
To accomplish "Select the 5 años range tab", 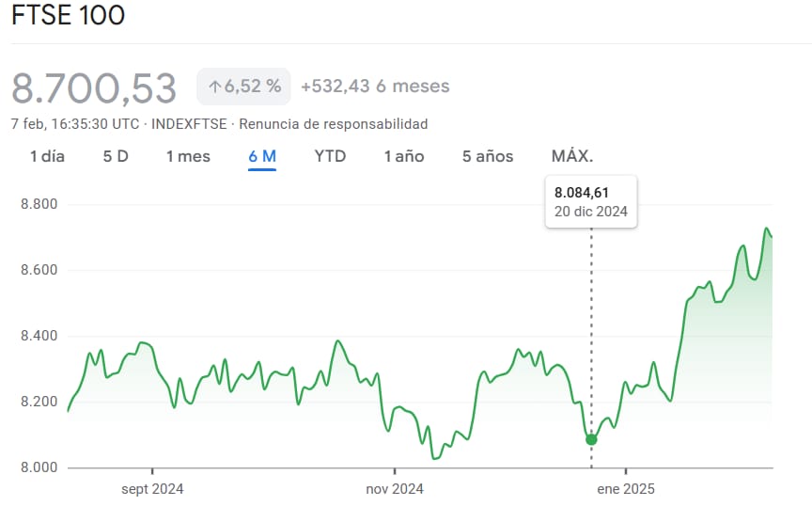I will click(x=488, y=156).
